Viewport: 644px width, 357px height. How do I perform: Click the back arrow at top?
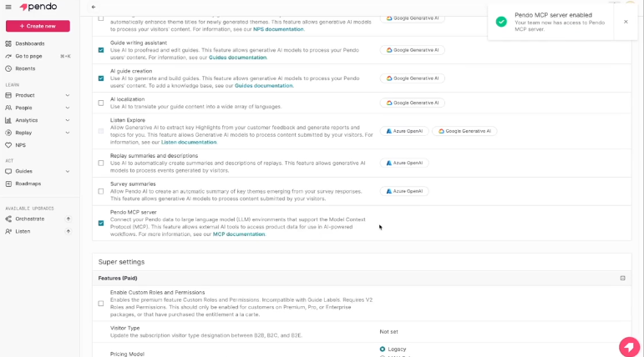[94, 7]
